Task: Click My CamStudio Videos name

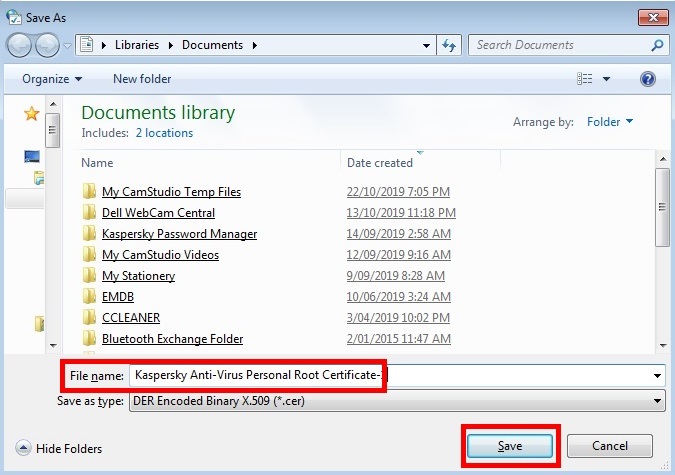Action: click(x=161, y=255)
